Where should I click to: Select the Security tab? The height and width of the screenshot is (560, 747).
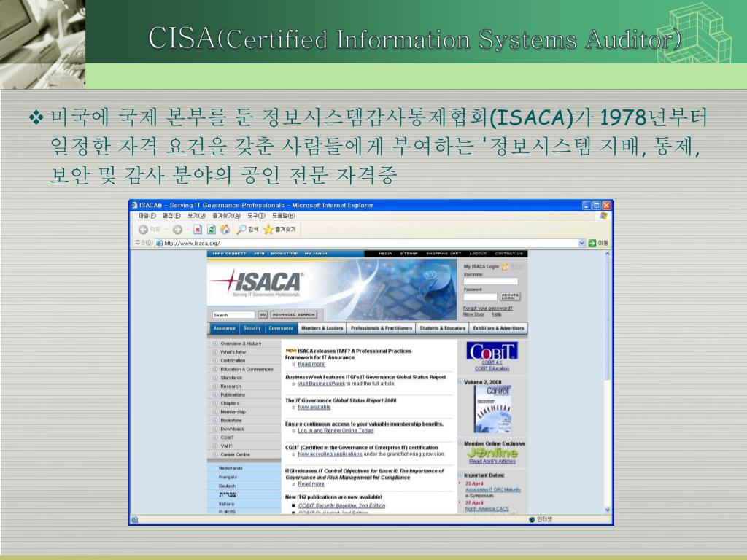252,328
